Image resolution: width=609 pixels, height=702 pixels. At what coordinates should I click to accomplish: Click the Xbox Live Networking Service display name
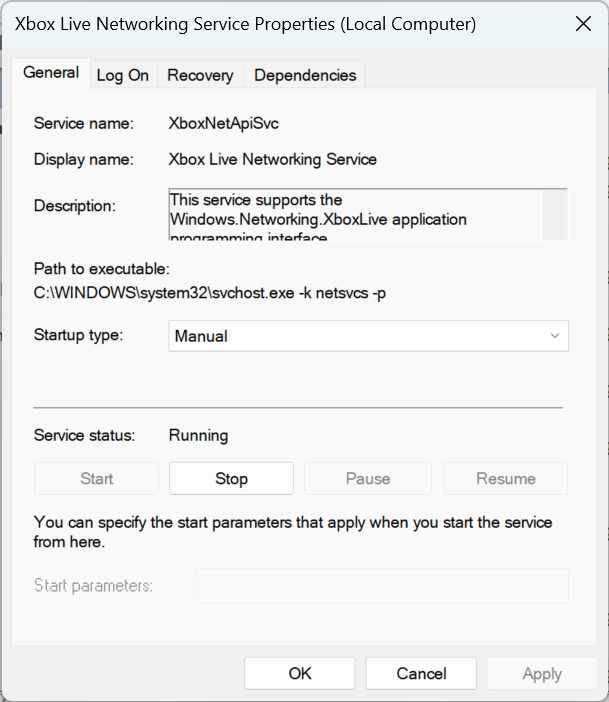point(272,159)
